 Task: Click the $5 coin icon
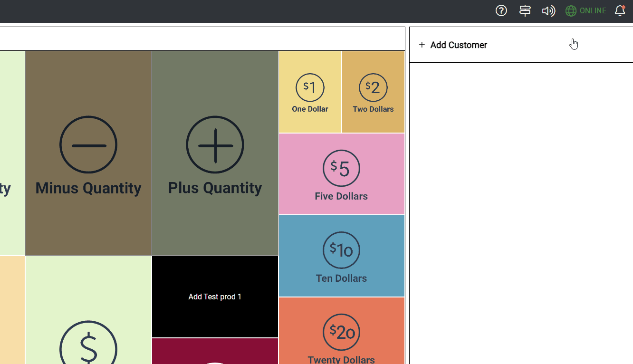341,168
